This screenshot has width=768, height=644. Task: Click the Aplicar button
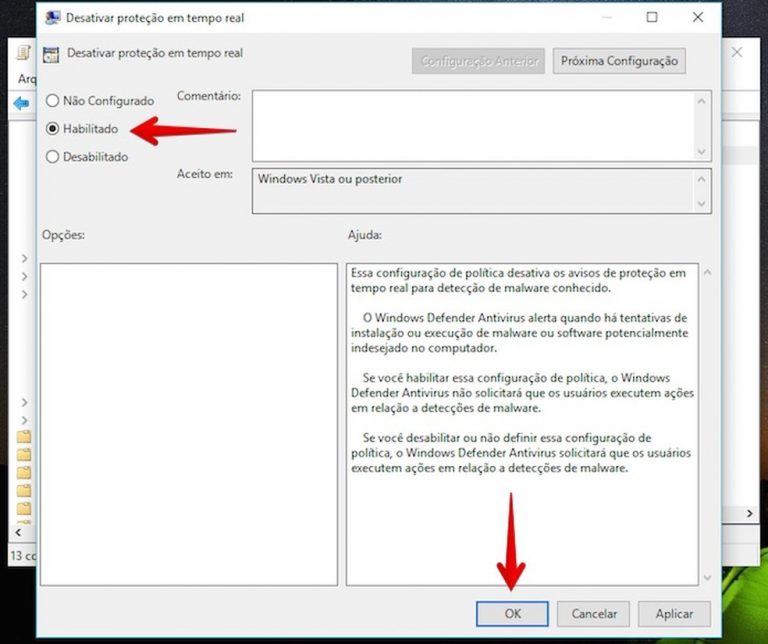click(674, 614)
